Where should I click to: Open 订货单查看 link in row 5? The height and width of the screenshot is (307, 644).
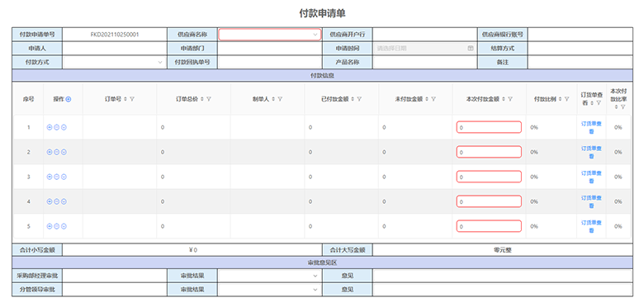tap(591, 226)
